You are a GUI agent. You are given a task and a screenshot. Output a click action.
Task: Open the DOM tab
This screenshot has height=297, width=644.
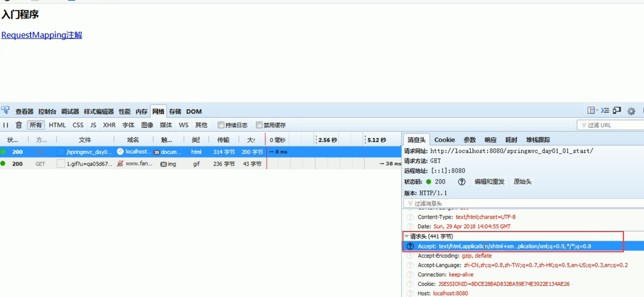(x=194, y=111)
